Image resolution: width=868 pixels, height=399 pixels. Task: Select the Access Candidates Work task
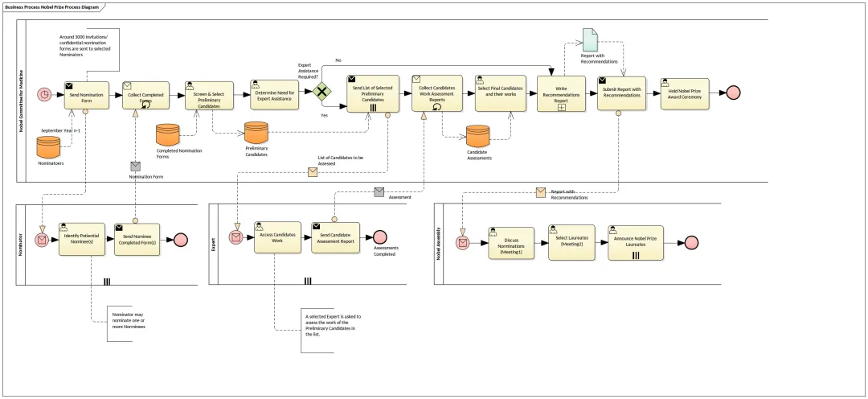pos(277,237)
